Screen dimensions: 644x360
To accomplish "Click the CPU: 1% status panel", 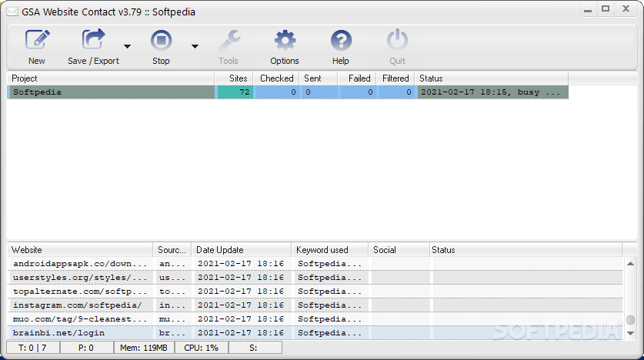I will (202, 348).
